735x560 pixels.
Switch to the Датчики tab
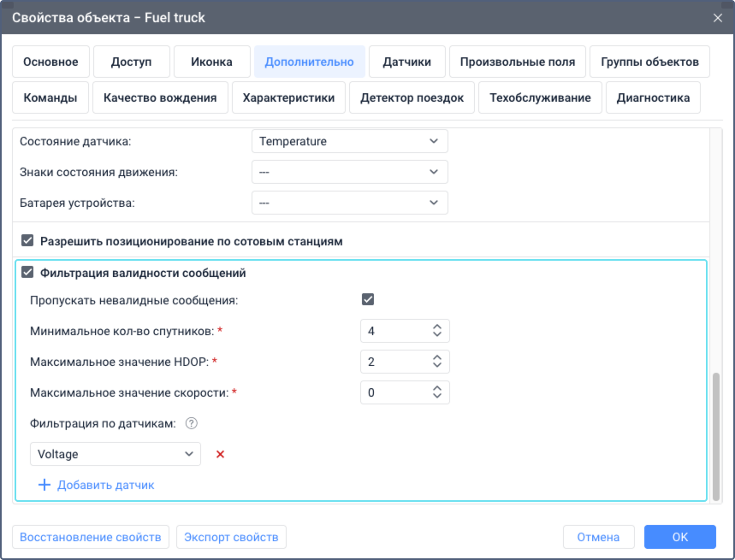(406, 62)
